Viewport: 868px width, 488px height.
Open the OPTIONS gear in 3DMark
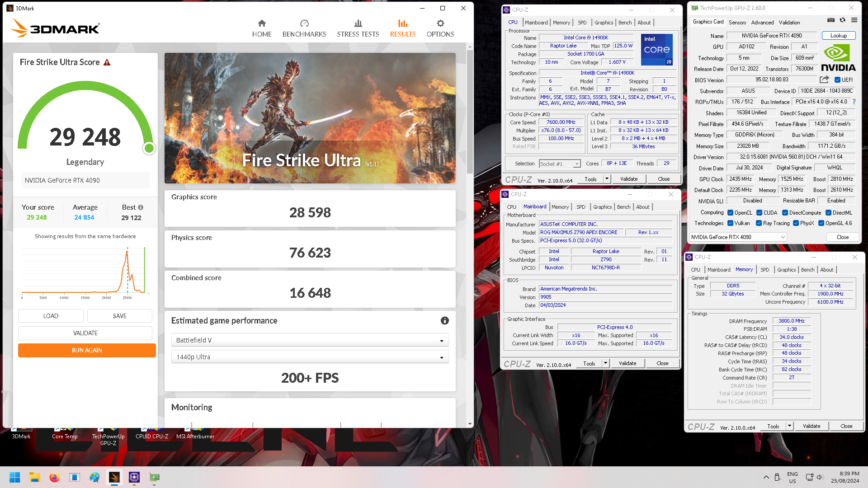tap(440, 28)
